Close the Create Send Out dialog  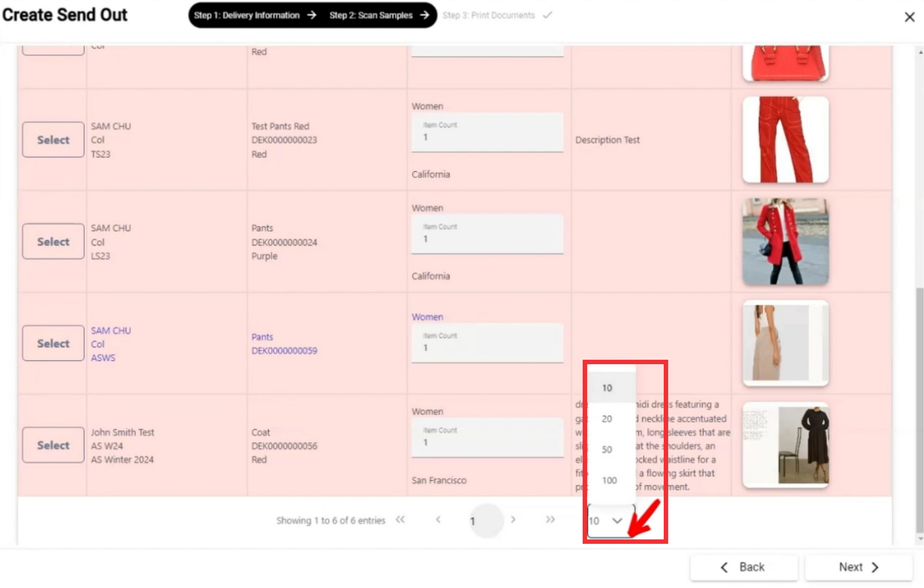[x=909, y=17]
